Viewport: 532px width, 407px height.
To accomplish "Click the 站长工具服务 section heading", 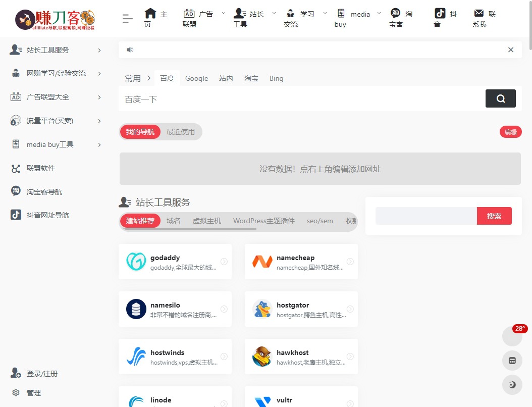I will coord(163,202).
